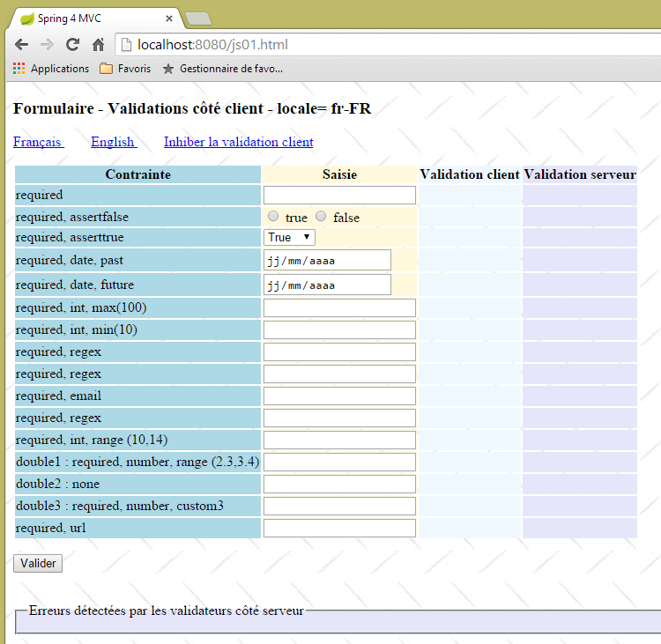Click the past date input field
Image resolution: width=661 pixels, height=644 pixels.
tap(327, 260)
